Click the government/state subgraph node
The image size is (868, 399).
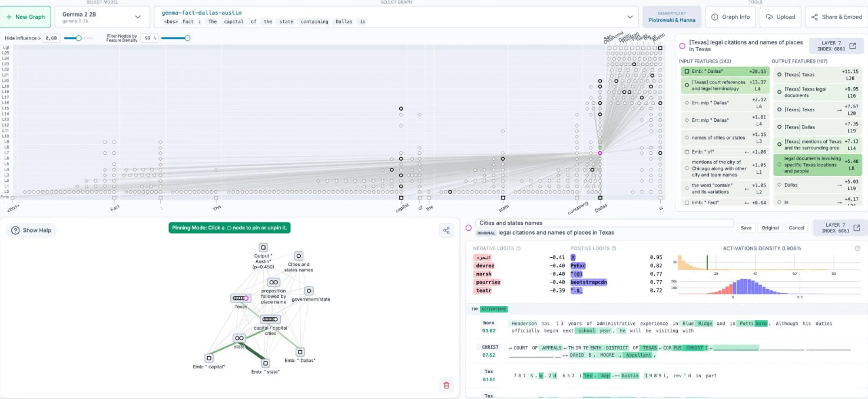[309, 291]
